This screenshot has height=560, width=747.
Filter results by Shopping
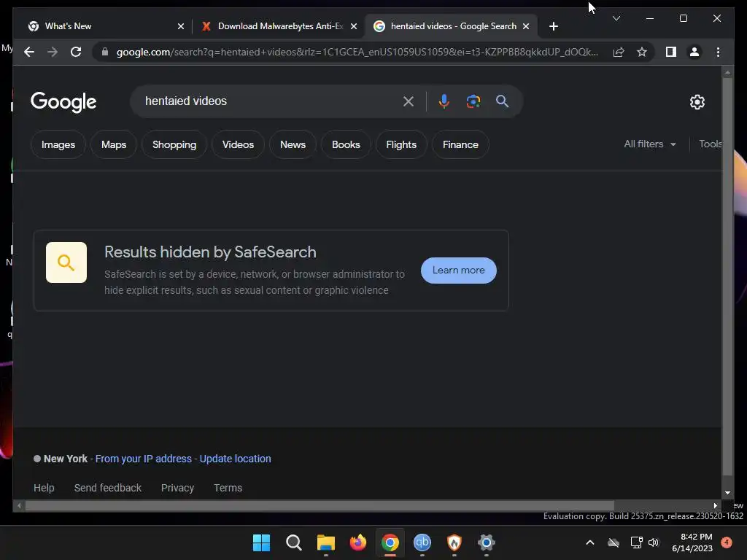point(174,144)
